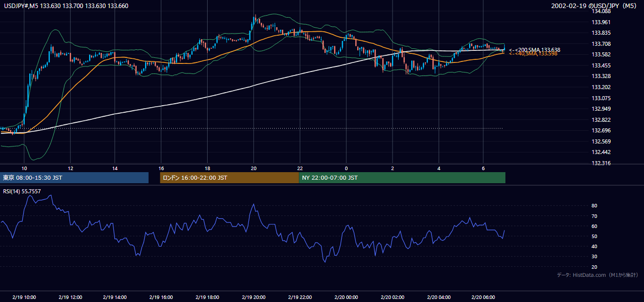Click the 132.696 price axis label
Screen dimensions: 644x302
tap(602, 130)
